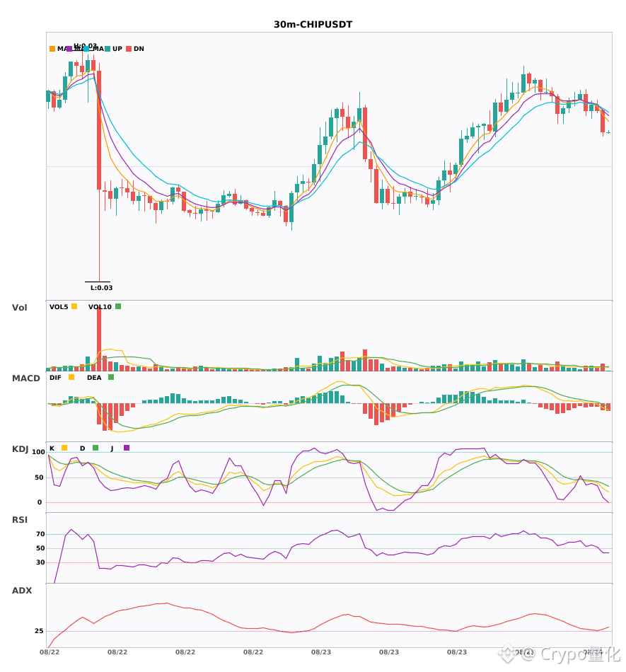This screenshot has width=626, height=672.
Task: Click the cyan MA legend swatch
Action: point(86,49)
